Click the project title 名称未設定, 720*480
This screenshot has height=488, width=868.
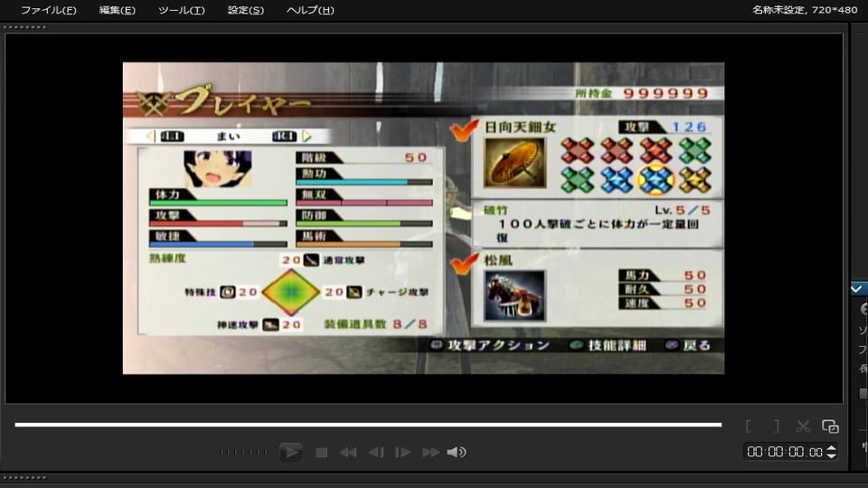(805, 10)
